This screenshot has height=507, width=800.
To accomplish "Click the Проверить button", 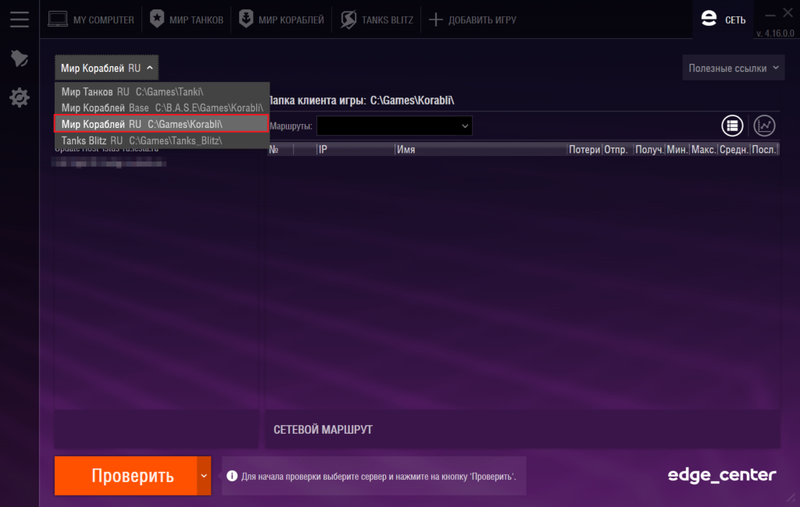I will [x=126, y=476].
